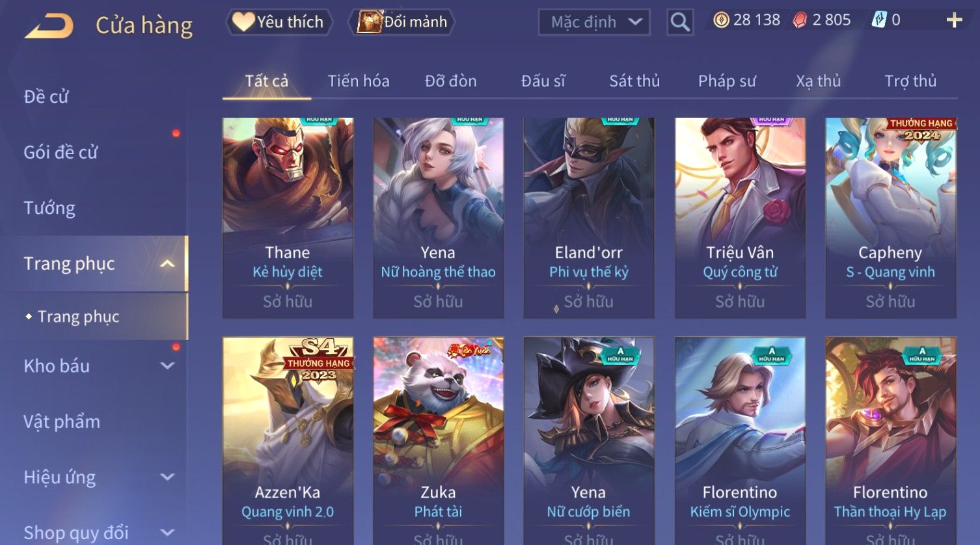Open Zuka Phát tài skin card
The image size is (980, 545).
pos(438,440)
